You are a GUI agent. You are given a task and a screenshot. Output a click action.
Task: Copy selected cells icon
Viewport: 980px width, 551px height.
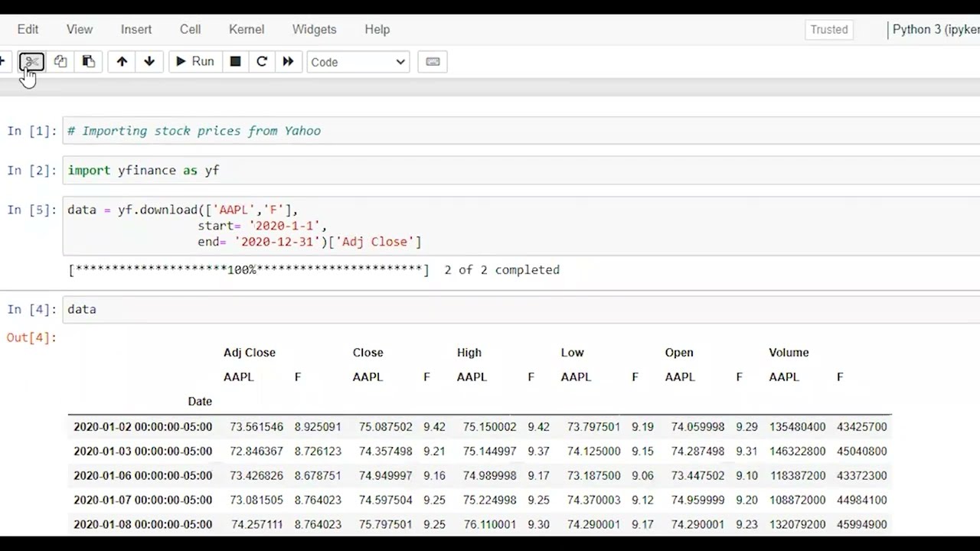60,62
